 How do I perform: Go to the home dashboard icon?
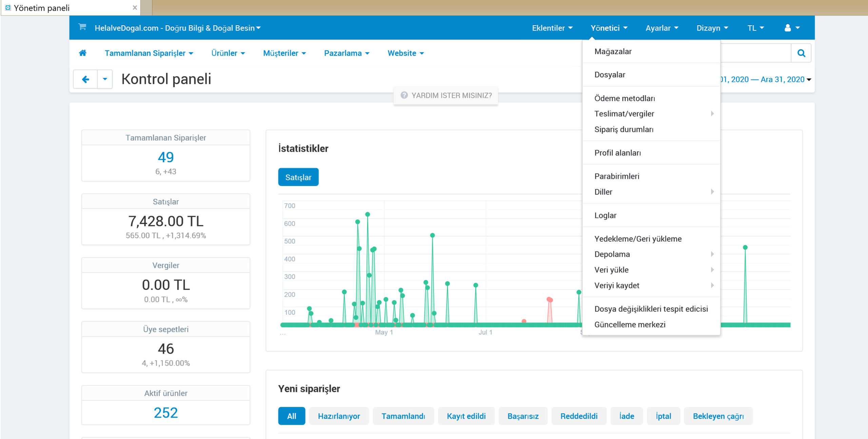click(x=83, y=53)
